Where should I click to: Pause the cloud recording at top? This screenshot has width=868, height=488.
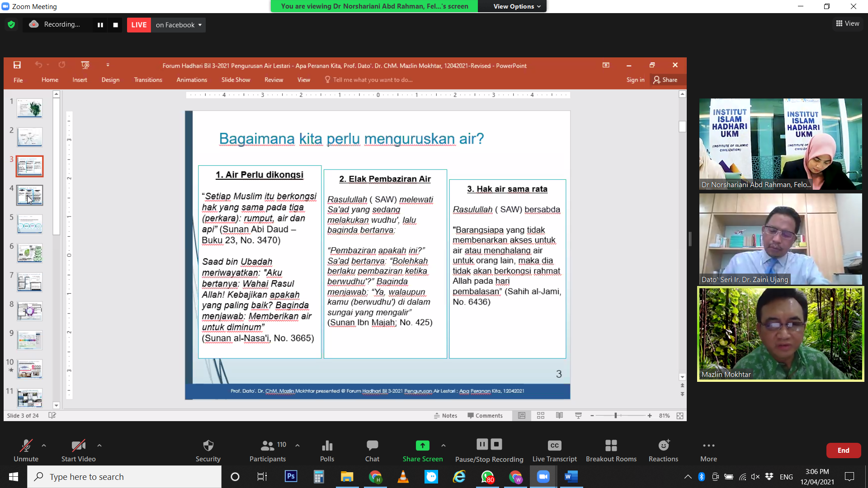point(100,25)
